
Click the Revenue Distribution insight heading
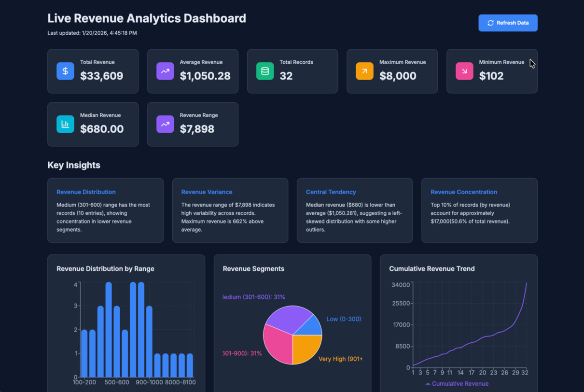click(86, 192)
